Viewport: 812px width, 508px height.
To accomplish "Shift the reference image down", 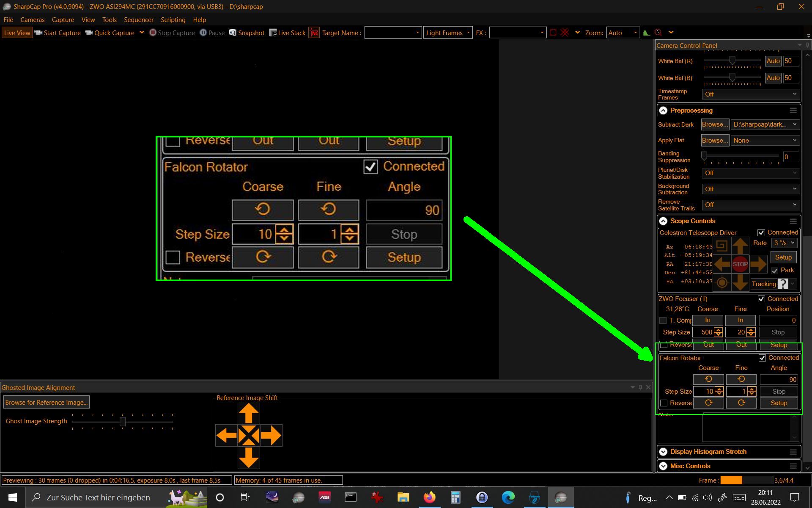I will point(249,458).
